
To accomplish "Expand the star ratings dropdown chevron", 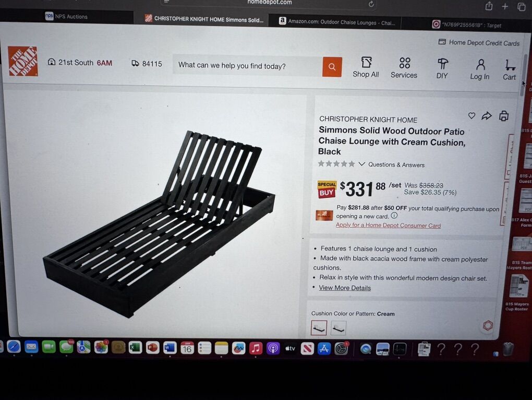I will 361,164.
